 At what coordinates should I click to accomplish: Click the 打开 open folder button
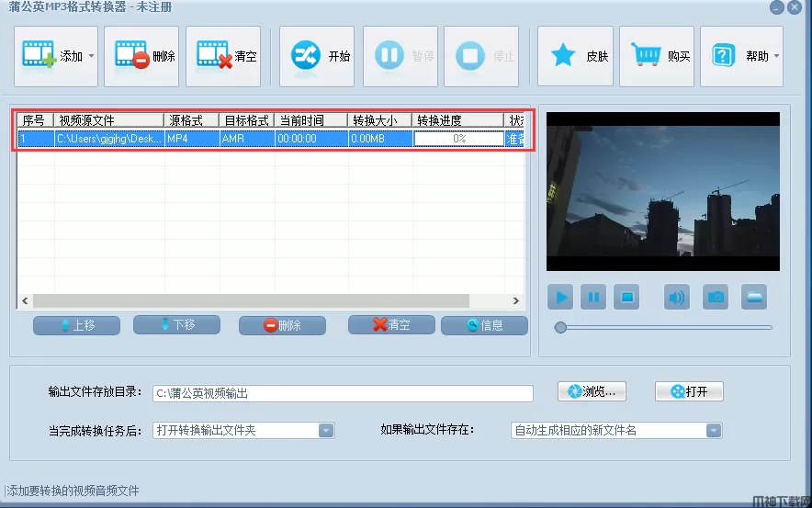tap(689, 391)
